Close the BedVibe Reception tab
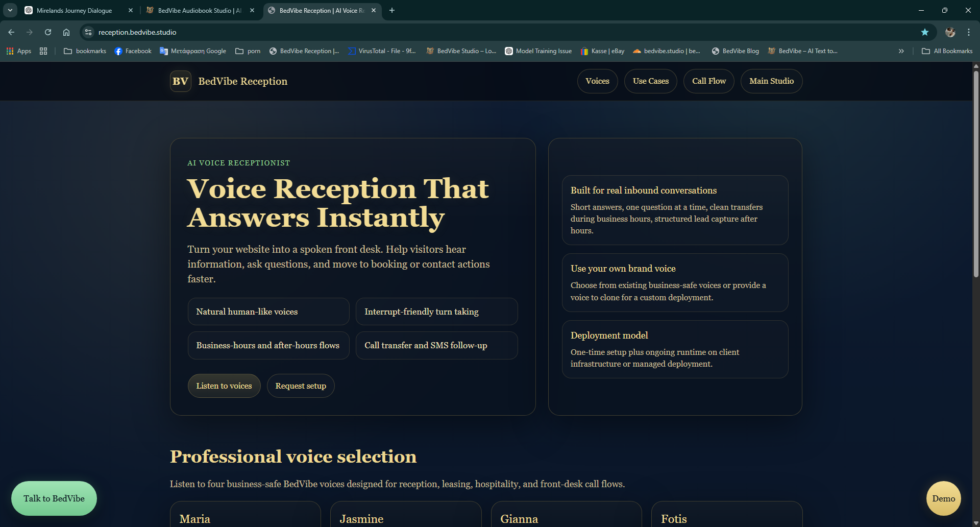The height and width of the screenshot is (527, 980). click(x=374, y=10)
